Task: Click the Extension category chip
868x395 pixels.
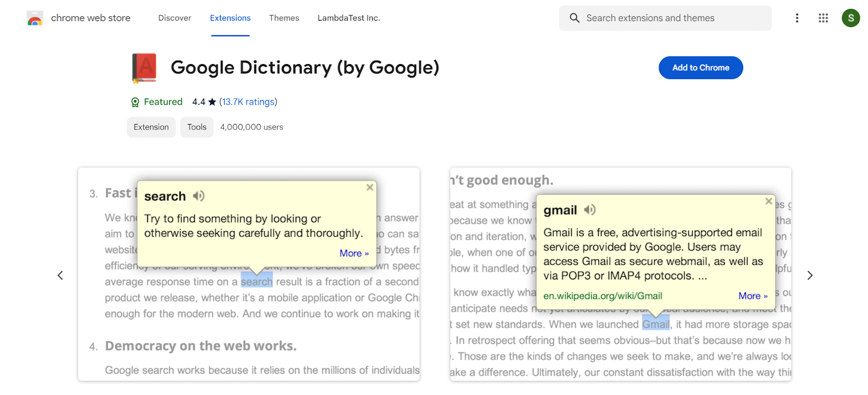Action: click(151, 127)
